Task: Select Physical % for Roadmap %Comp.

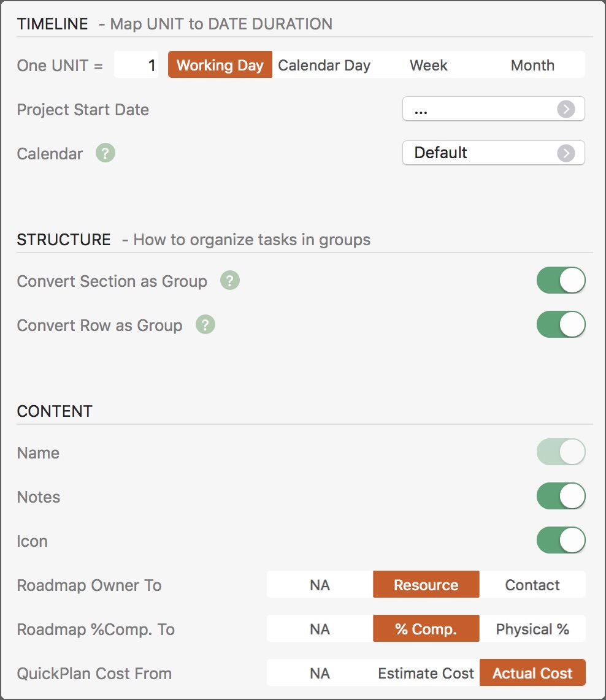Action: (532, 629)
